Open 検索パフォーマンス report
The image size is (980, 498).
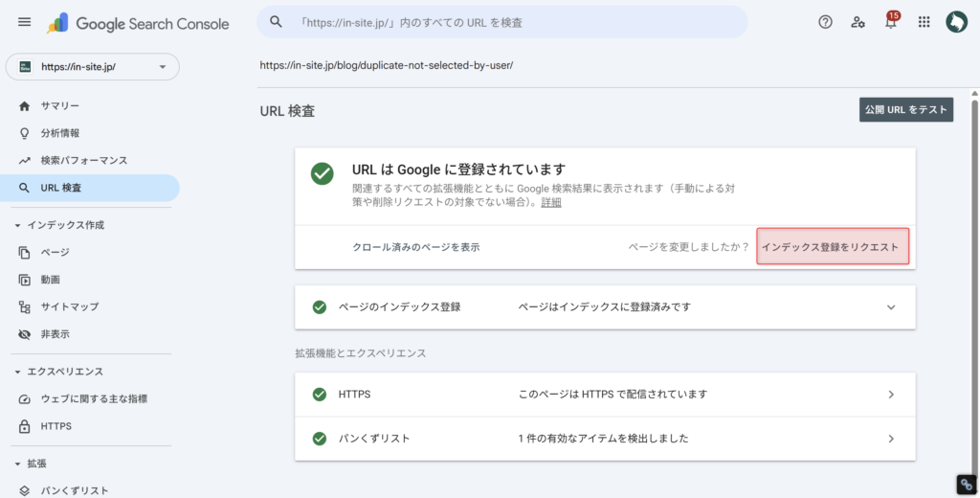[x=84, y=160]
